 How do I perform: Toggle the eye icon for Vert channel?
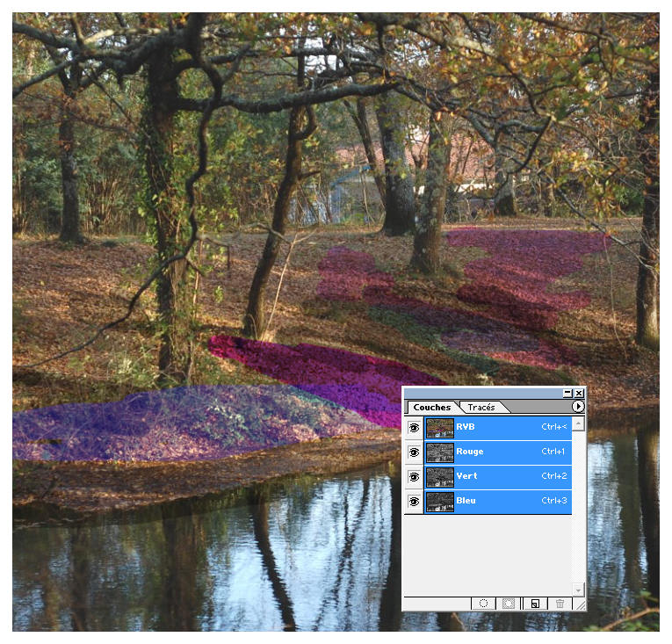pos(414,477)
